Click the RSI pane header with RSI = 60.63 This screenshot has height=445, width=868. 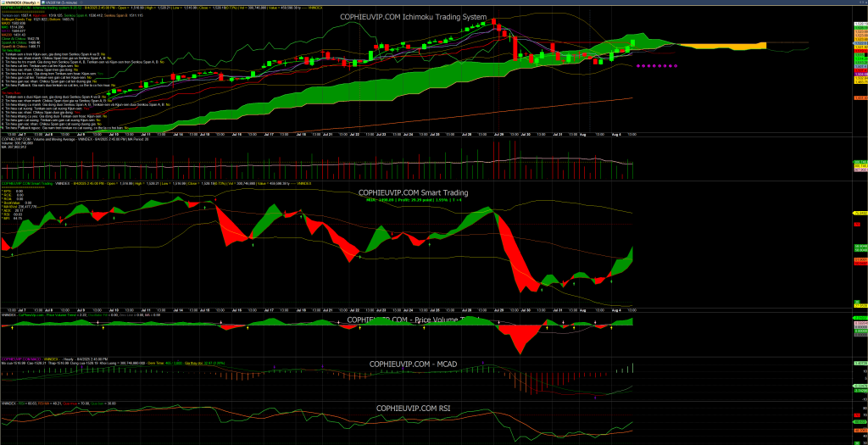pyautogui.click(x=58, y=403)
